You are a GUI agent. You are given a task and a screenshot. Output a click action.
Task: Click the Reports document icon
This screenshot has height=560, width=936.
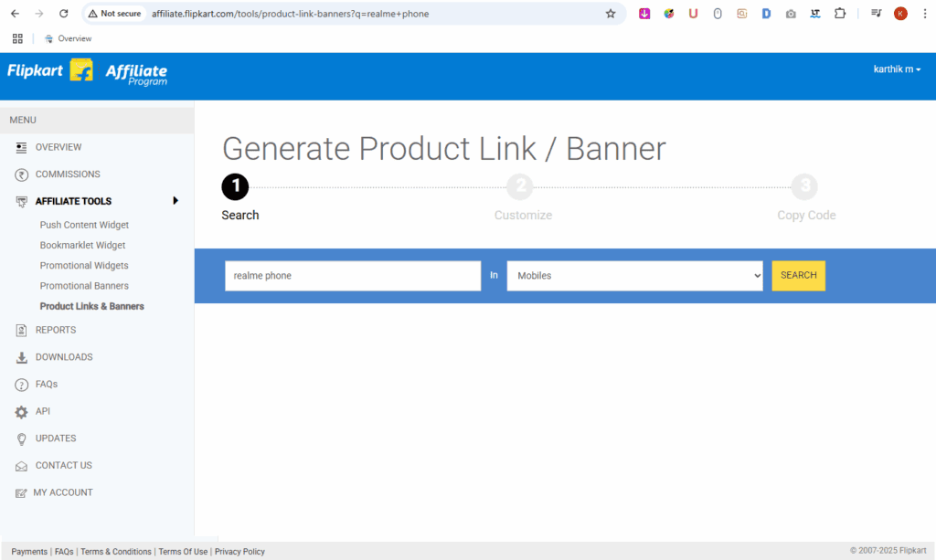pyautogui.click(x=21, y=330)
